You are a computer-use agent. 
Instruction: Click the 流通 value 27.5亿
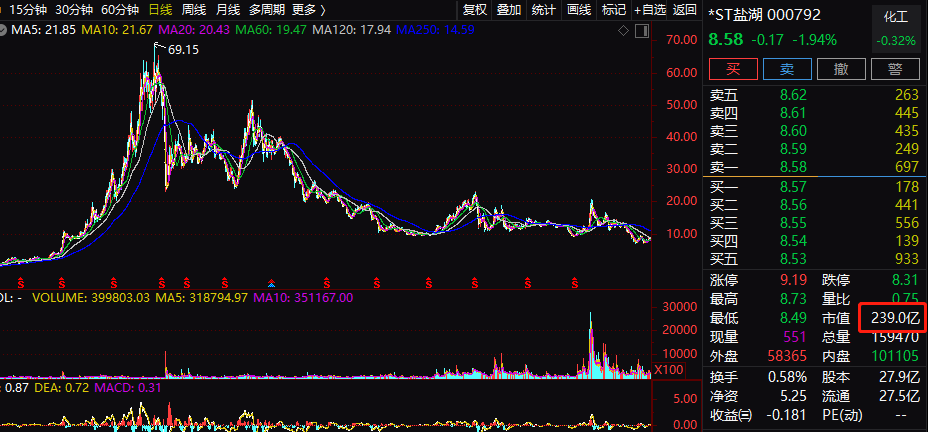900,396
